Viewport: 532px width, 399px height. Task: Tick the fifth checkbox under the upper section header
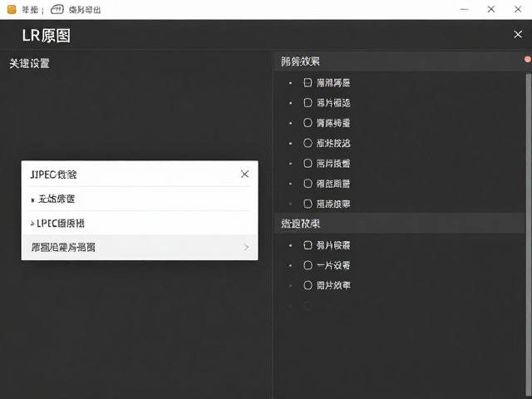coord(308,163)
